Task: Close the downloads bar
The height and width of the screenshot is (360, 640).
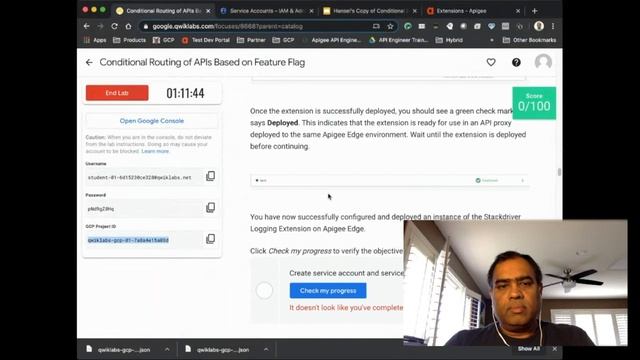Action: (x=554, y=349)
